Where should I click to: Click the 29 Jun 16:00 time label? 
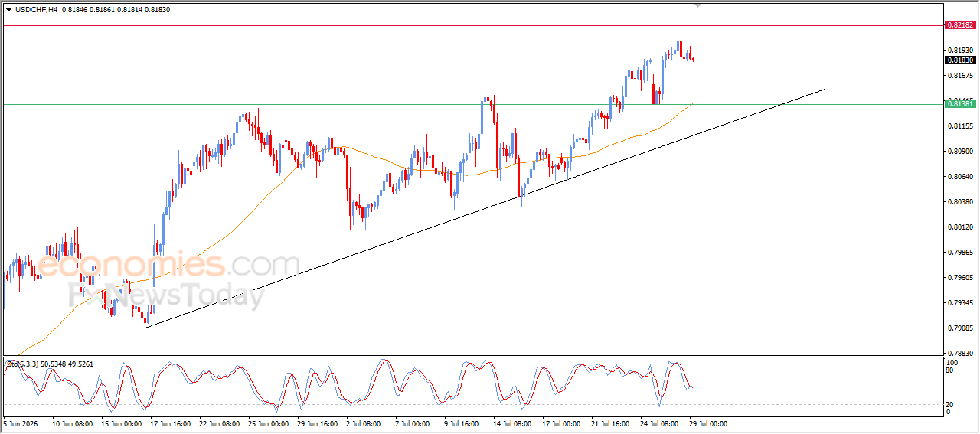[318, 423]
